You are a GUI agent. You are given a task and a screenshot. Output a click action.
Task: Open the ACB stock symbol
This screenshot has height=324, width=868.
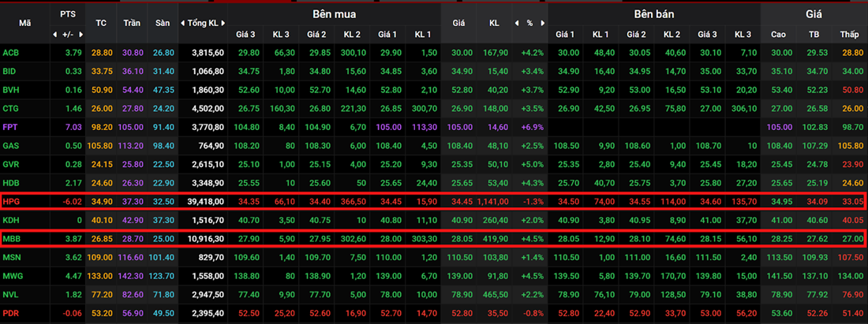[x=10, y=53]
